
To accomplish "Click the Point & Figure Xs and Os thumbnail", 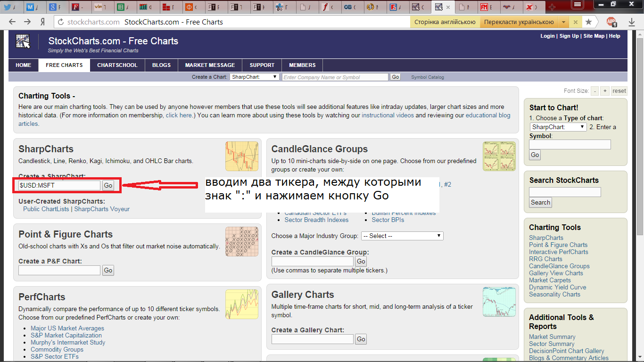I will click(x=242, y=241).
